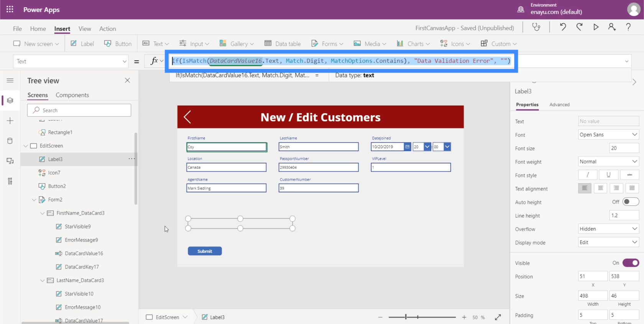Set text alignment to right
This screenshot has height=324, width=644.
(x=616, y=188)
